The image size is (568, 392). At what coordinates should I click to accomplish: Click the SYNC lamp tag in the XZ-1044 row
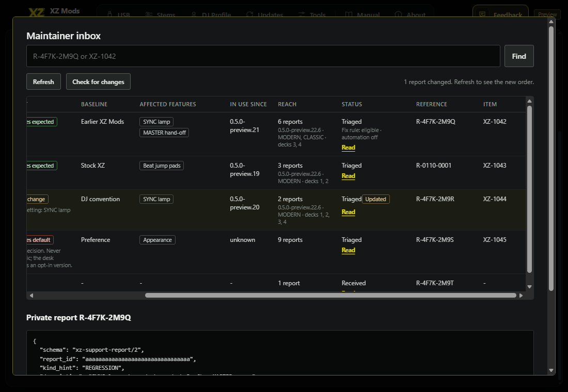pyautogui.click(x=156, y=199)
